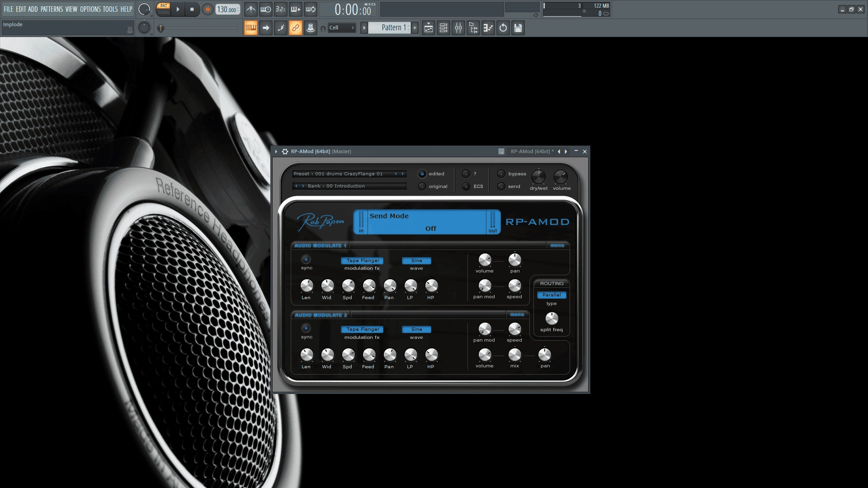Toggle the orange link multilink icon
Image resolution: width=868 pixels, height=488 pixels.
pos(296,28)
